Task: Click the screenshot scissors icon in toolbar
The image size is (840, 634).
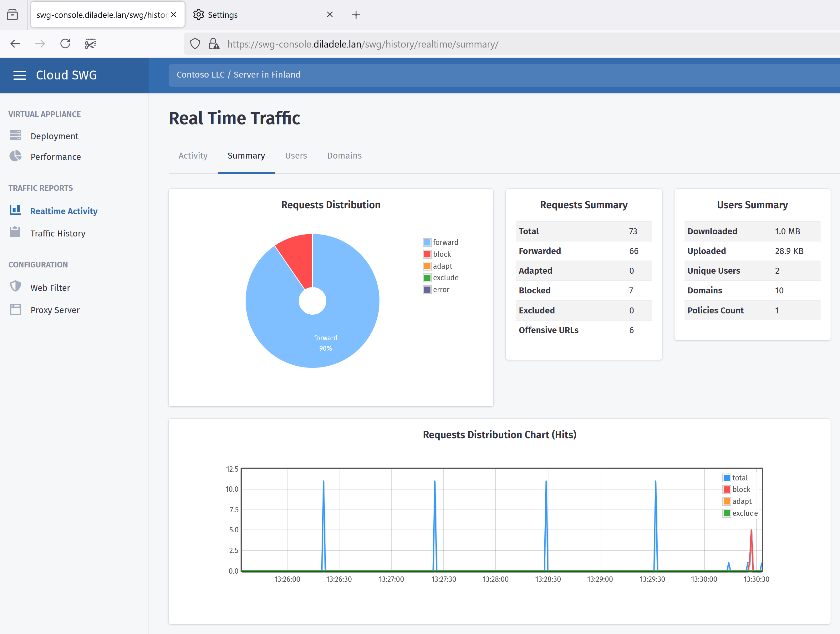Action: (90, 44)
